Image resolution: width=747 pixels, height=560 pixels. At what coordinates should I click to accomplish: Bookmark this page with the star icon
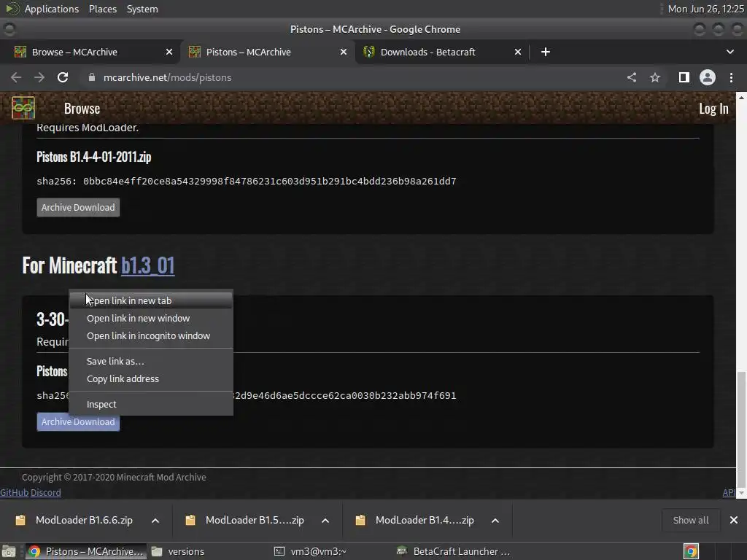click(655, 77)
